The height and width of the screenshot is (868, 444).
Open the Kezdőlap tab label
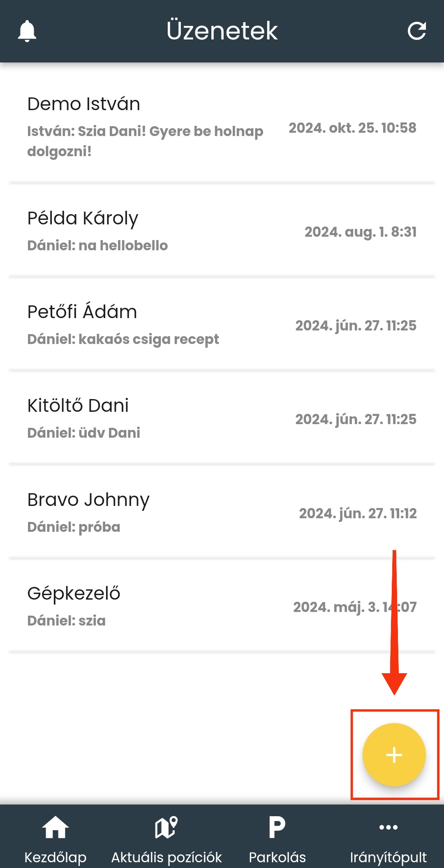[x=55, y=857]
